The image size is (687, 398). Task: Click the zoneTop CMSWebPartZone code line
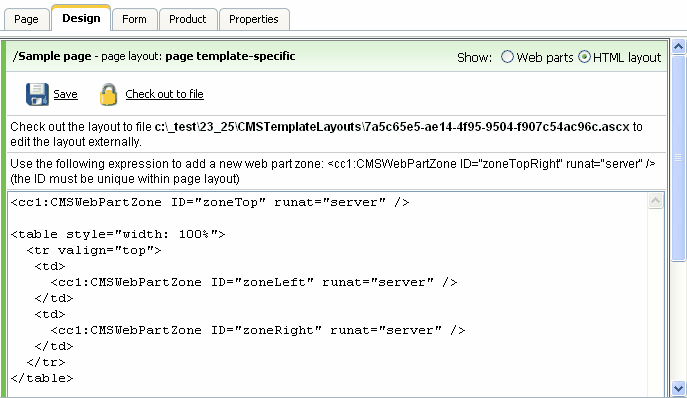click(x=210, y=203)
